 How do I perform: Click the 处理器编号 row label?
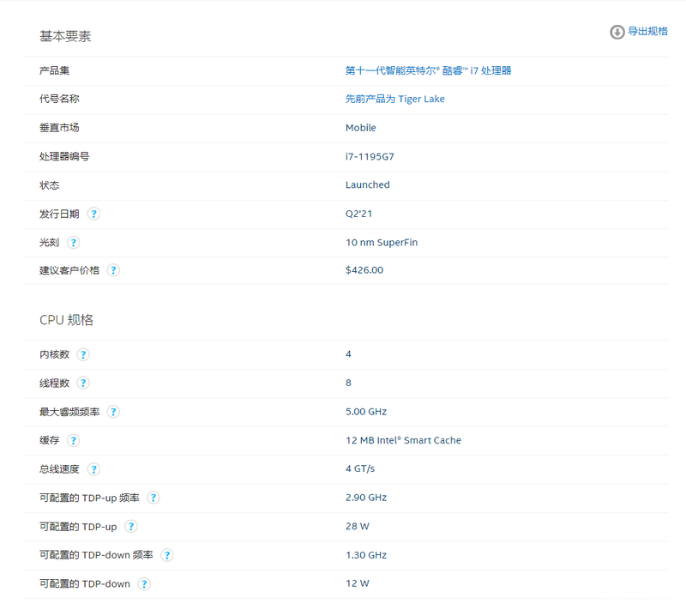64,156
